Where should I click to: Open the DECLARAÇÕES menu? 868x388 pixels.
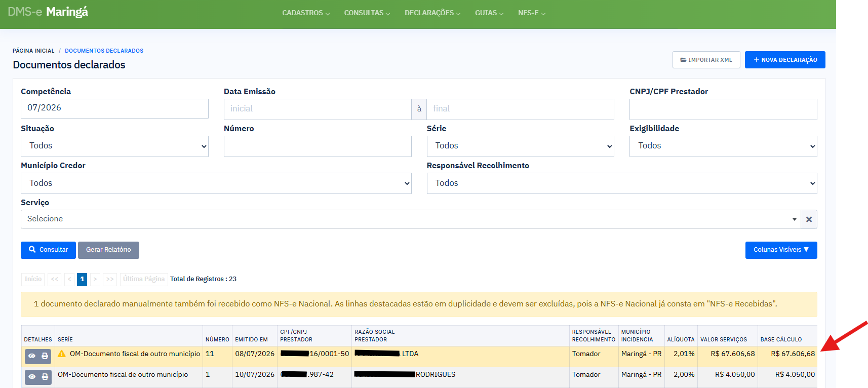coord(432,13)
